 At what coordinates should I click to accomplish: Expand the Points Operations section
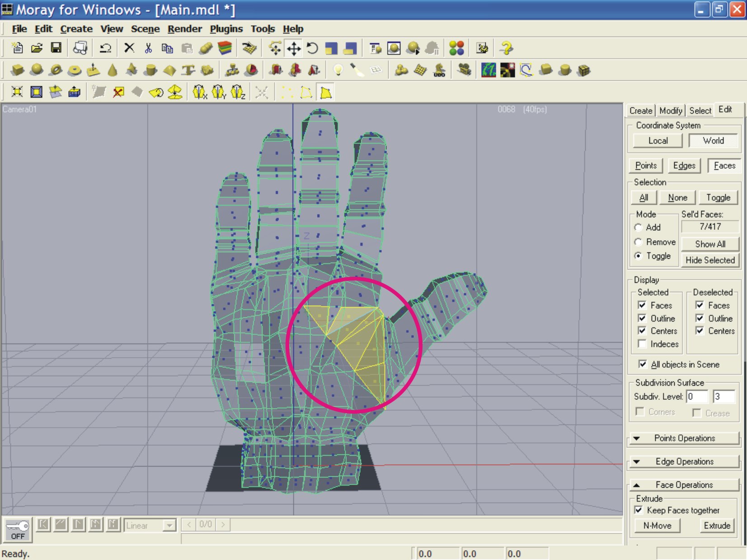[684, 438]
